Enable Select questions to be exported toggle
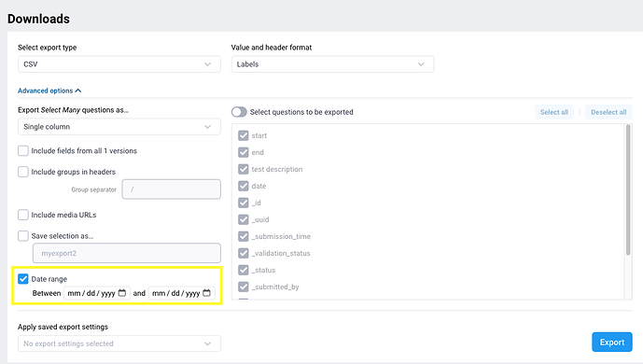The width and height of the screenshot is (643, 364). click(x=239, y=112)
